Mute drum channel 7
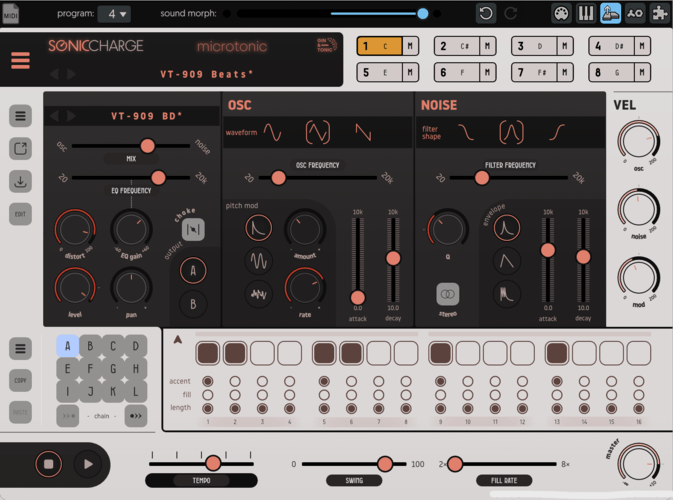Screen dimensions: 673x500 (565, 73)
